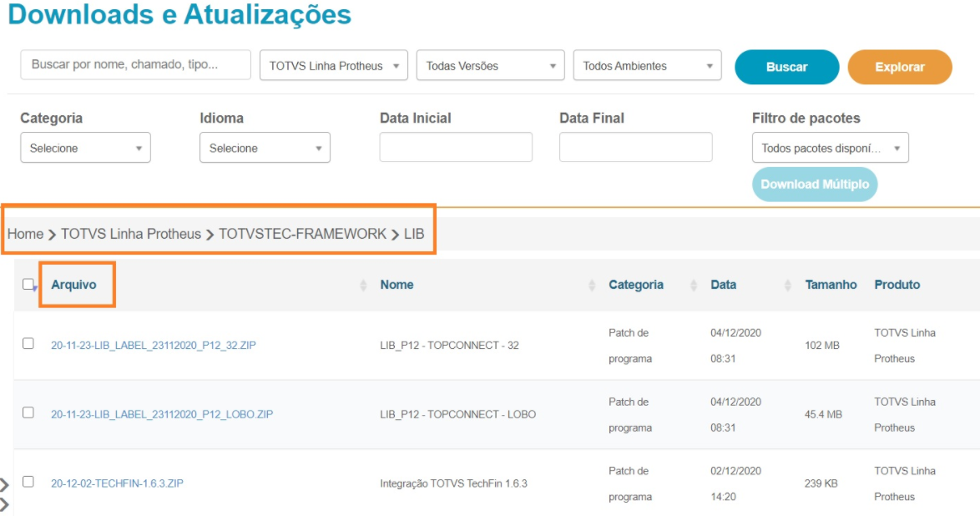Sort by Arquivo column header

point(73,285)
